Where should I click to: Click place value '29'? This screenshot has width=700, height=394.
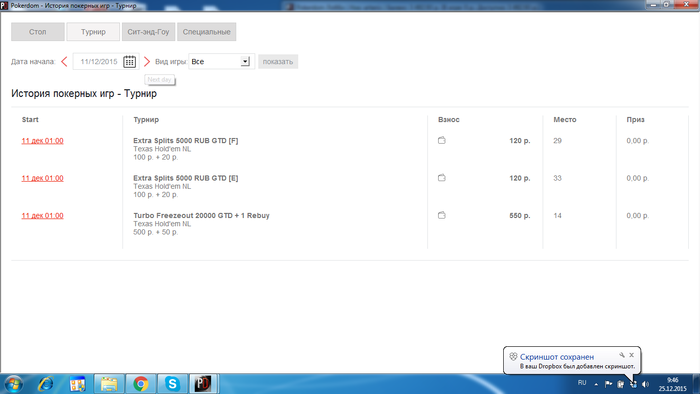pyautogui.click(x=558, y=141)
